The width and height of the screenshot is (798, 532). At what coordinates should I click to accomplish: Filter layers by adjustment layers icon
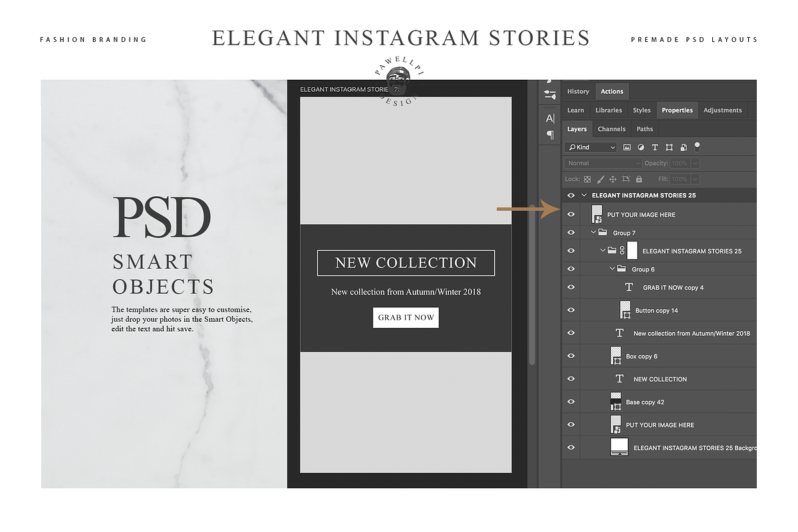[x=641, y=147]
